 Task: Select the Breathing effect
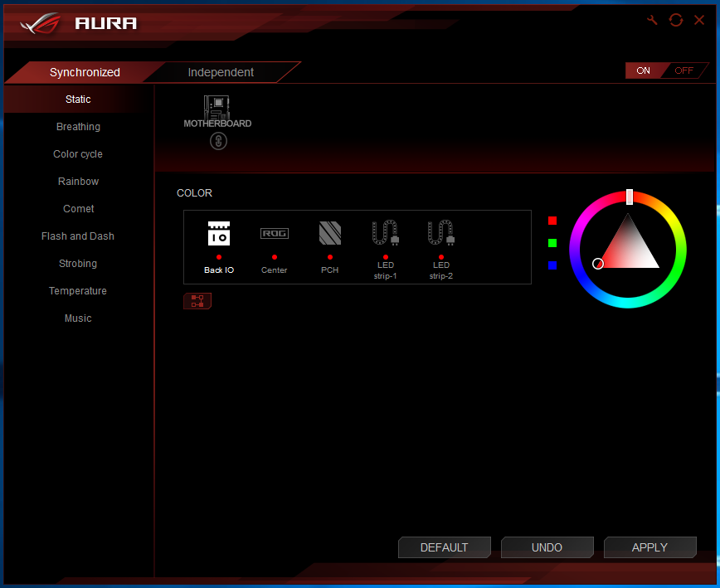coord(78,127)
